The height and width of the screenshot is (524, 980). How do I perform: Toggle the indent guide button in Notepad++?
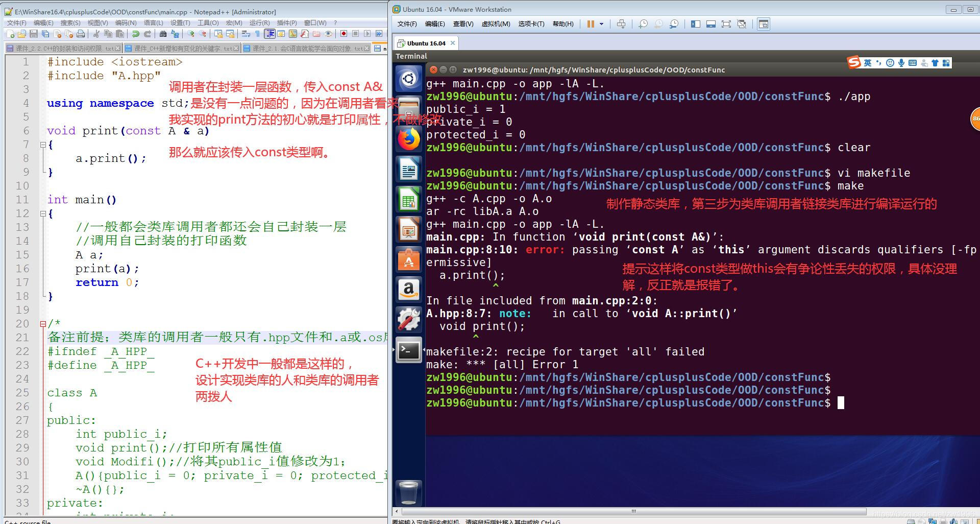(269, 34)
